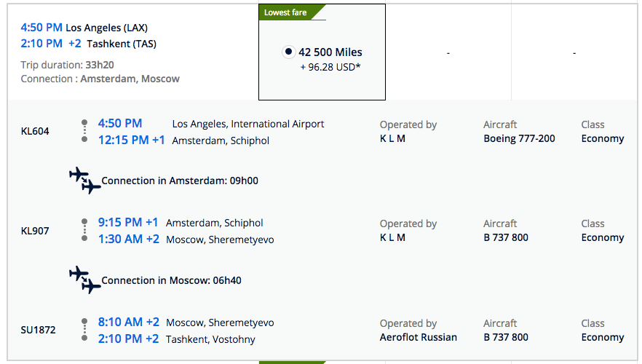Click the Boeing 777-200 aircraft label
The height and width of the screenshot is (364, 642).
pyautogui.click(x=519, y=138)
